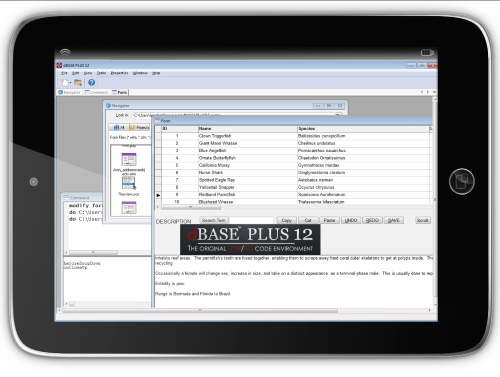
Task: Open the Table menu
Action: point(101,73)
